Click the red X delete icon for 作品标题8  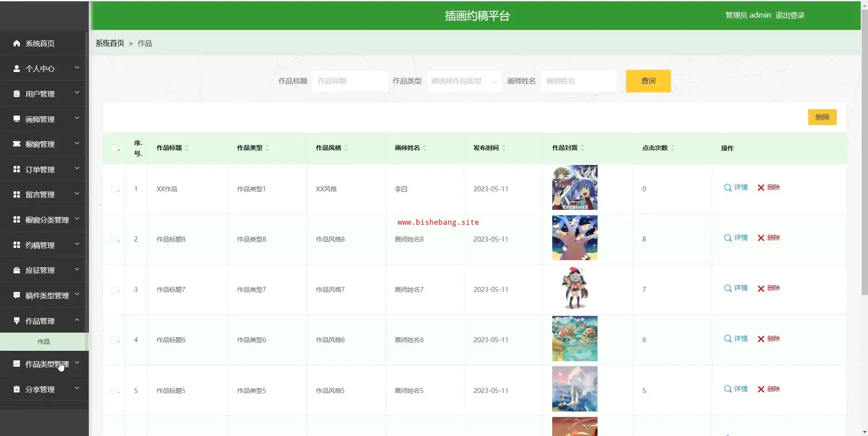click(x=761, y=238)
